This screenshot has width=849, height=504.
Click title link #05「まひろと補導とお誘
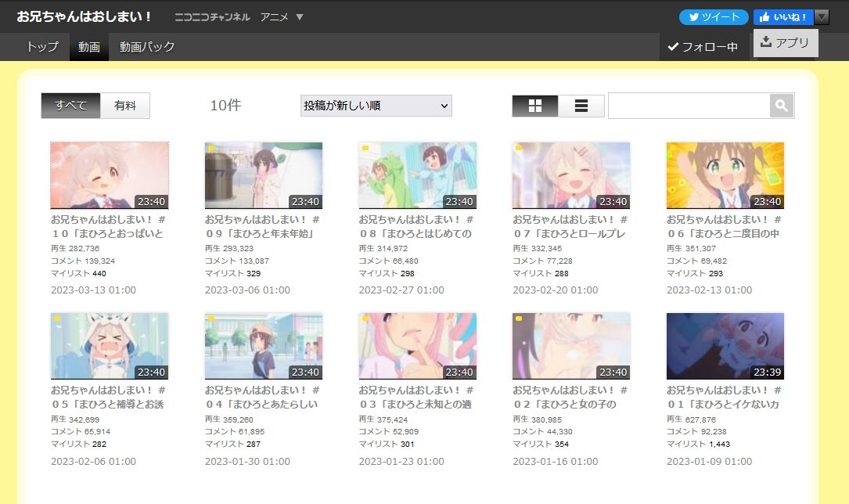pos(108,398)
